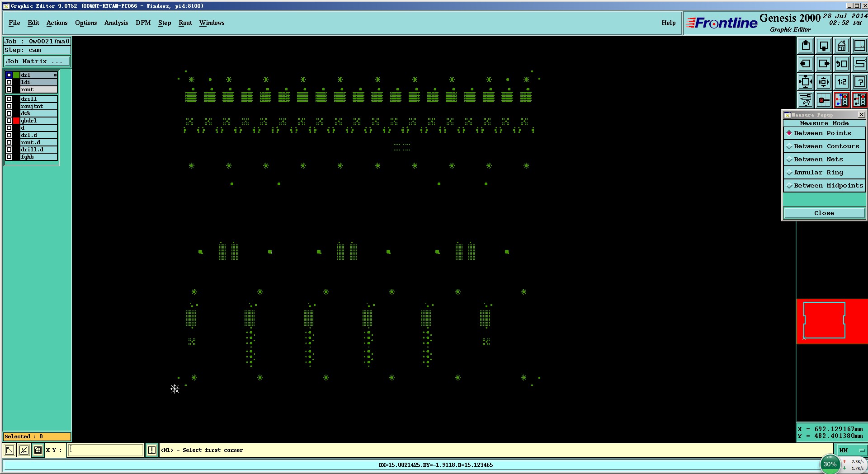Image resolution: width=868 pixels, height=474 pixels.
Task: Select the ldi layer name
Action: [x=38, y=82]
